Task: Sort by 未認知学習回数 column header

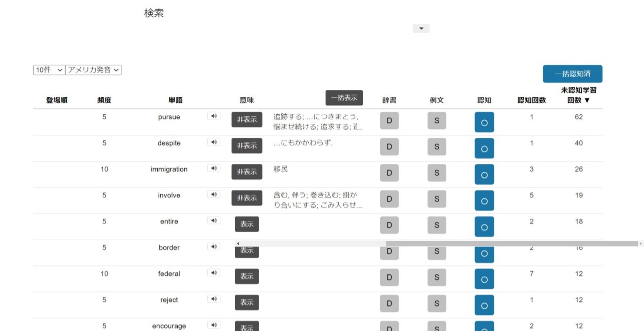Action: coord(578,95)
